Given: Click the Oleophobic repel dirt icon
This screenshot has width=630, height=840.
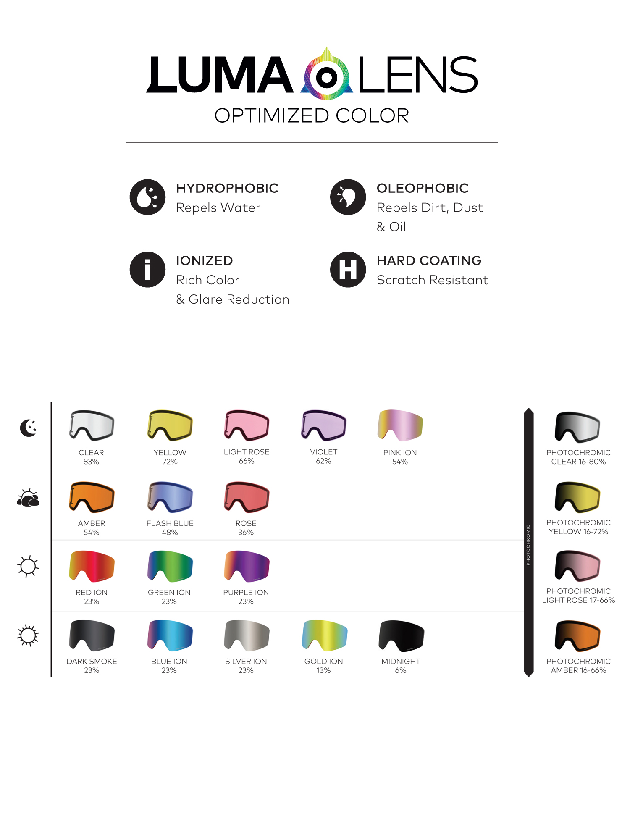Looking at the screenshot, I should tap(348, 197).
